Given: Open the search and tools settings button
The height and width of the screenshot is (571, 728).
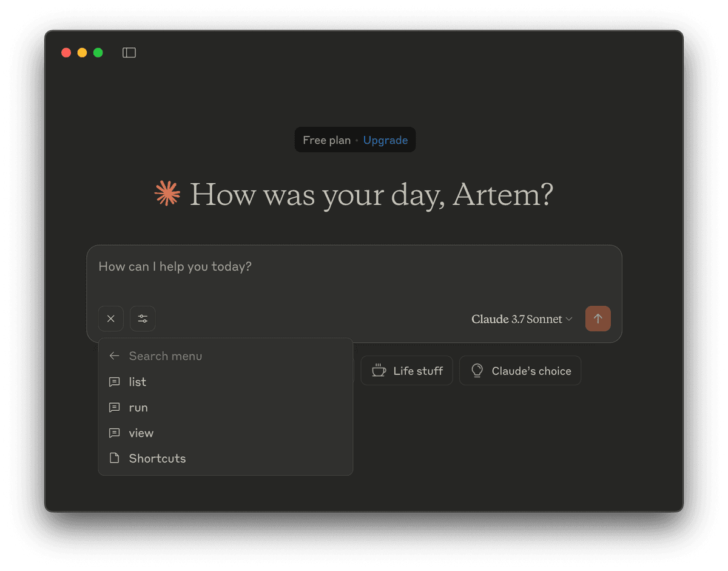Looking at the screenshot, I should pos(143,319).
